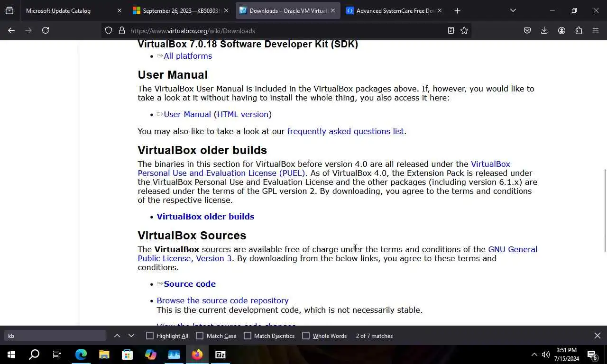Open Task View on taskbar
Viewport: 607px width, 364px height.
click(57, 355)
